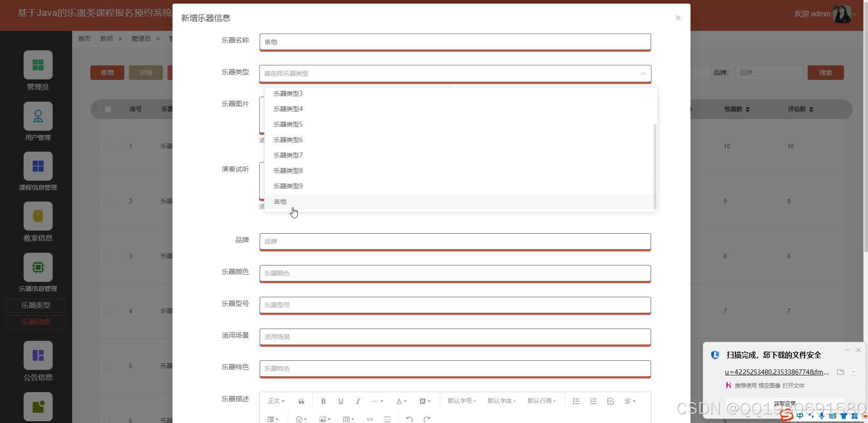Switch Sogou Chinese/English input mode

800,416
